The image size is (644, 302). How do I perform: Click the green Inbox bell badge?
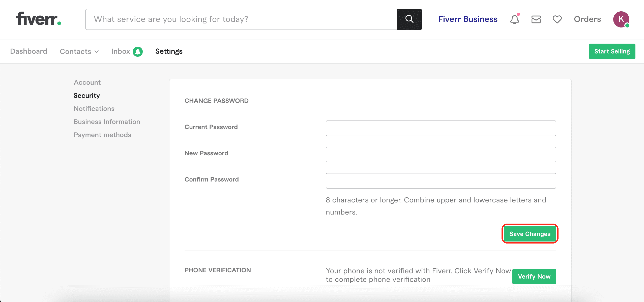coord(138,52)
